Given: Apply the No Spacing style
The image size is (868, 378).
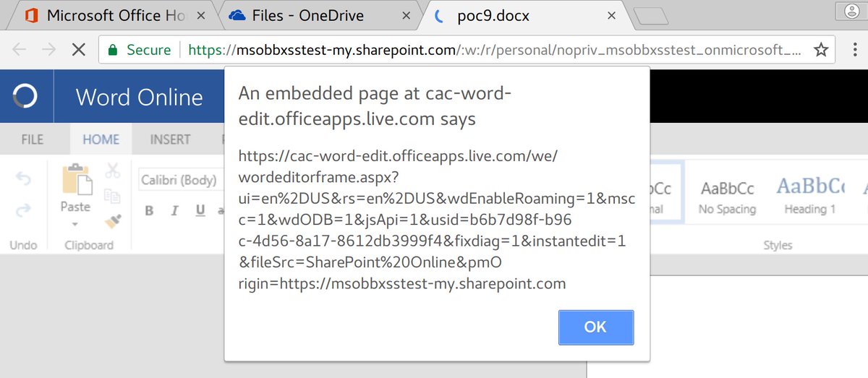Looking at the screenshot, I should point(727,195).
